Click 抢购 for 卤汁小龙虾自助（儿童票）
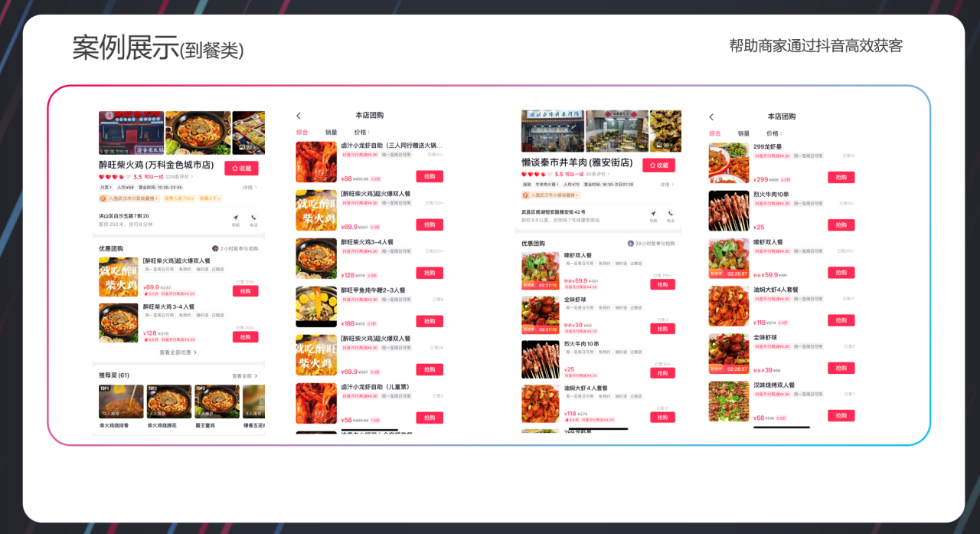The height and width of the screenshot is (534, 980). tap(430, 418)
